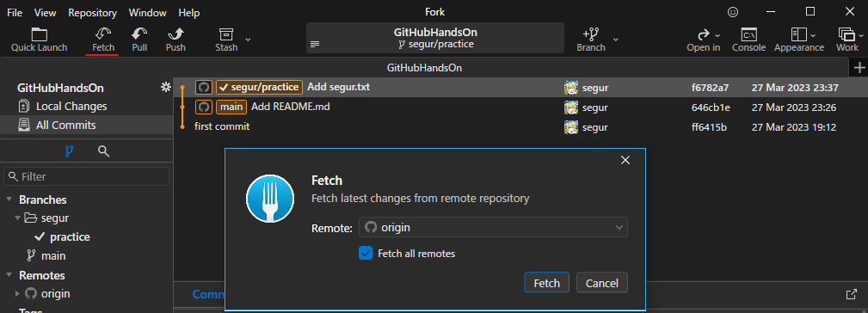Open the Branch dropdown arrow
Viewport: 868px width, 313px height.
coord(616,40)
